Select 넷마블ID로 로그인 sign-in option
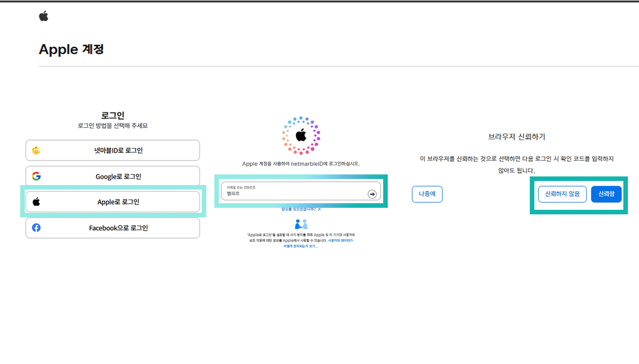 coord(112,150)
